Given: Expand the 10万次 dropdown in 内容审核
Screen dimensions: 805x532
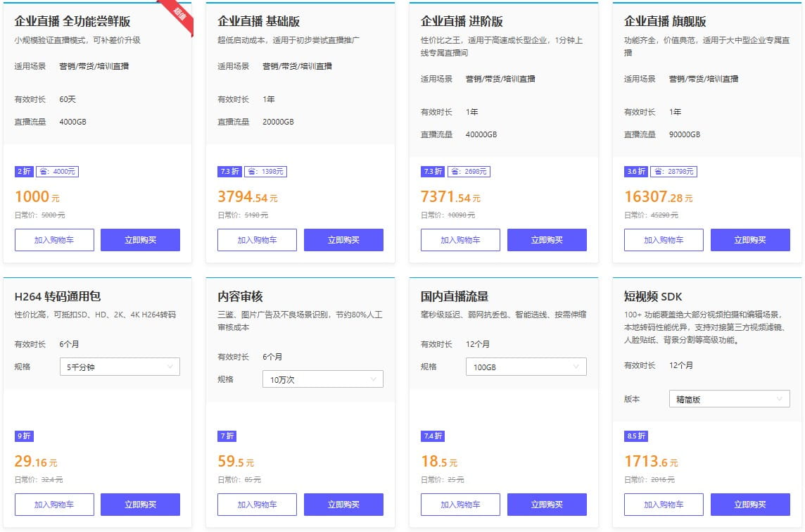Looking at the screenshot, I should click(322, 379).
